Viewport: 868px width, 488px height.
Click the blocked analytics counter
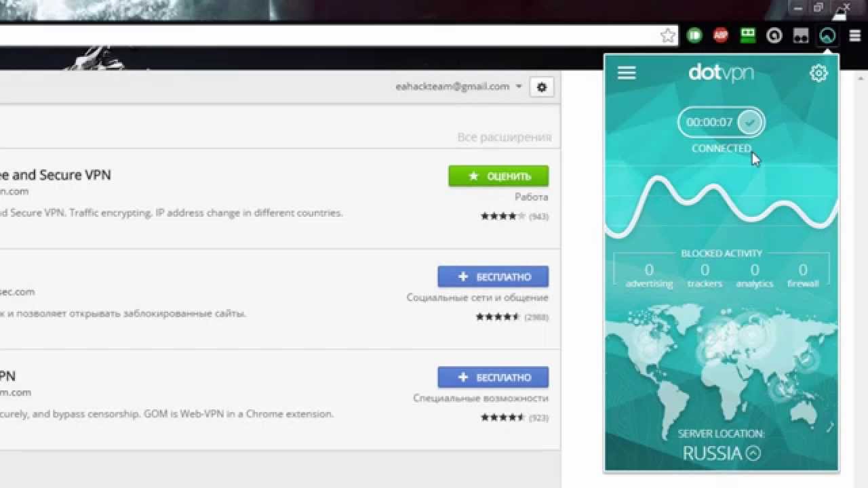pos(755,276)
